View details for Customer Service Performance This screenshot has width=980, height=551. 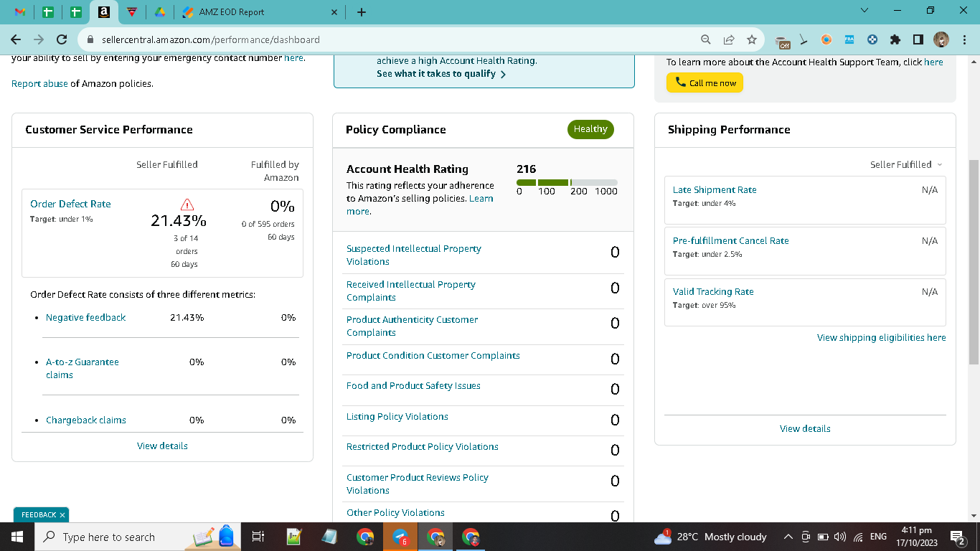click(x=162, y=446)
